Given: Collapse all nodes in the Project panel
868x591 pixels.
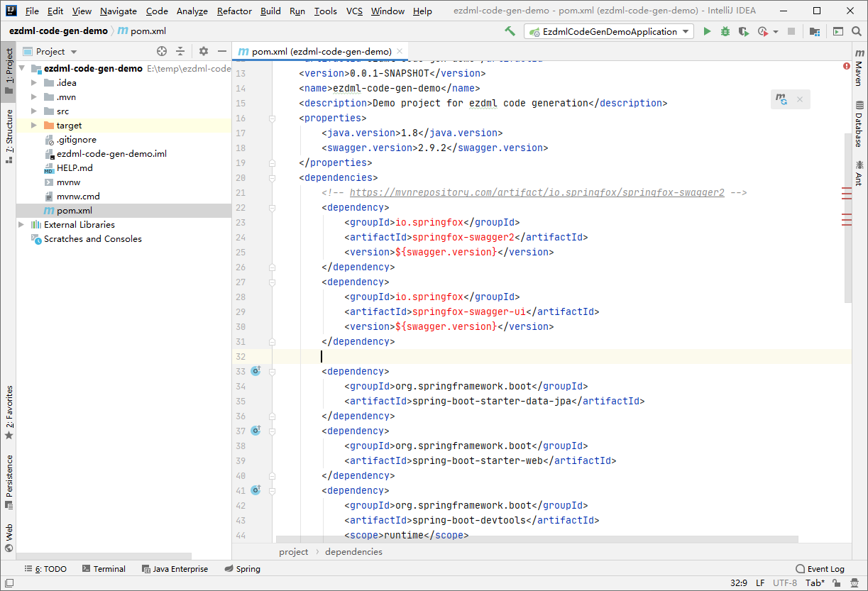Looking at the screenshot, I should tap(180, 51).
